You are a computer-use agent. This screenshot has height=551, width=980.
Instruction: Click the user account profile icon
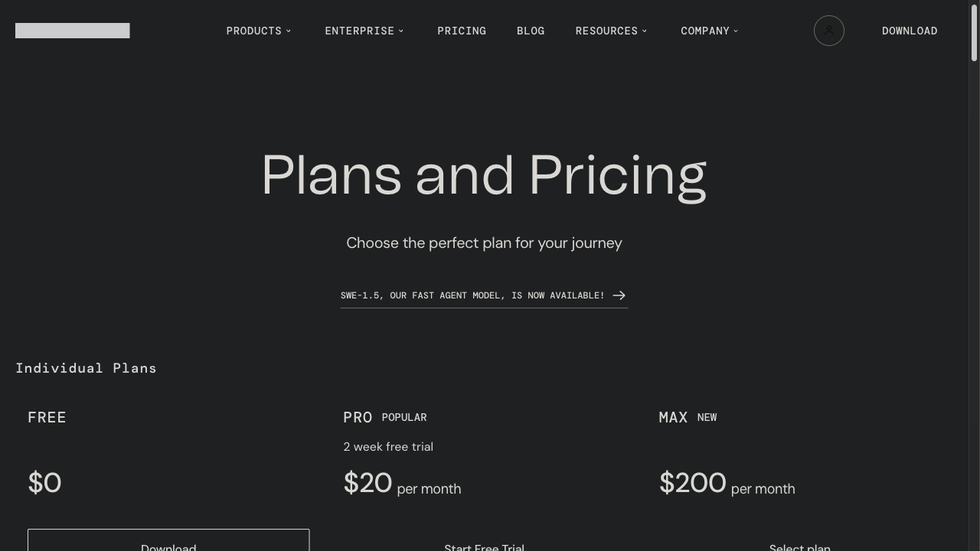tap(829, 31)
